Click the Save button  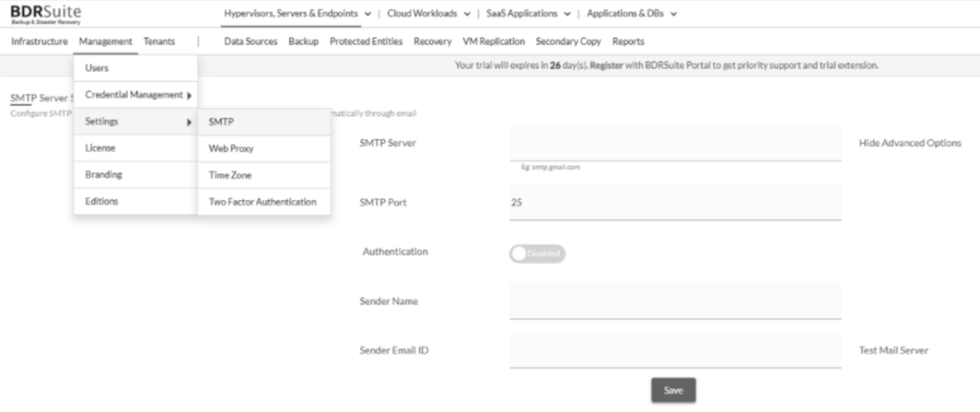tap(673, 390)
